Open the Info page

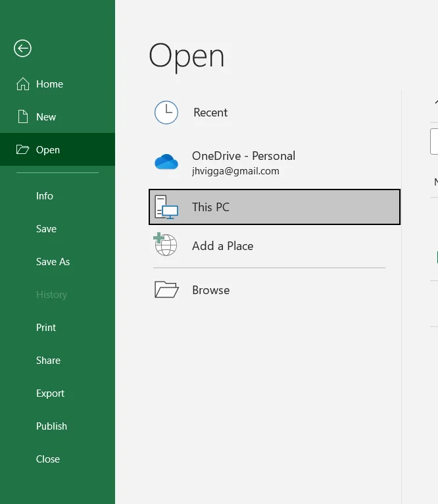(57, 196)
